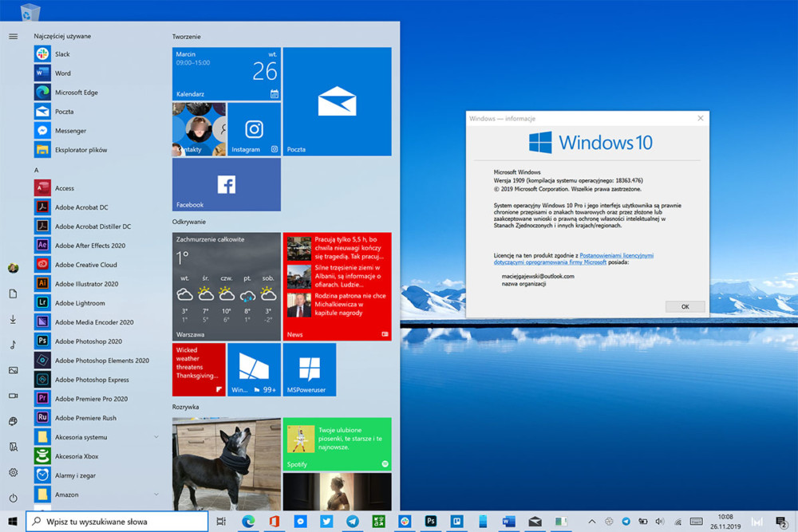Open the Videos icon in Start sidebar

click(x=14, y=396)
